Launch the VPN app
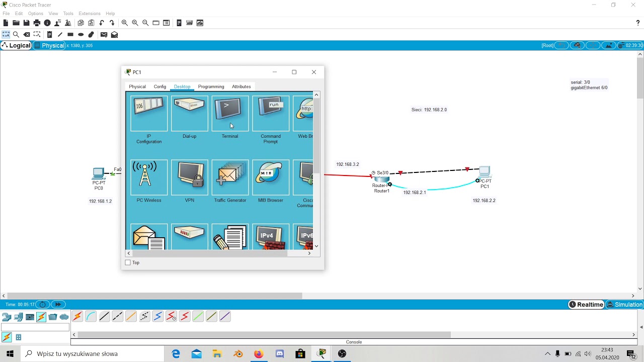The height and width of the screenshot is (362, 644). (190, 177)
